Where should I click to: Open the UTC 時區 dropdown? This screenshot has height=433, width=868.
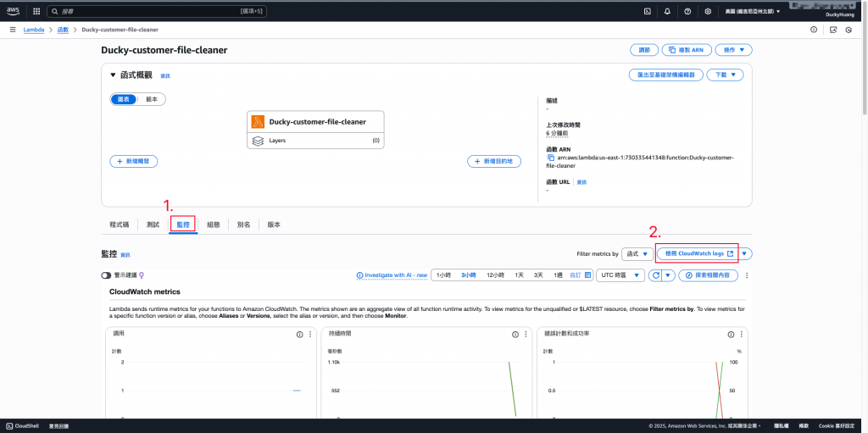click(620, 275)
